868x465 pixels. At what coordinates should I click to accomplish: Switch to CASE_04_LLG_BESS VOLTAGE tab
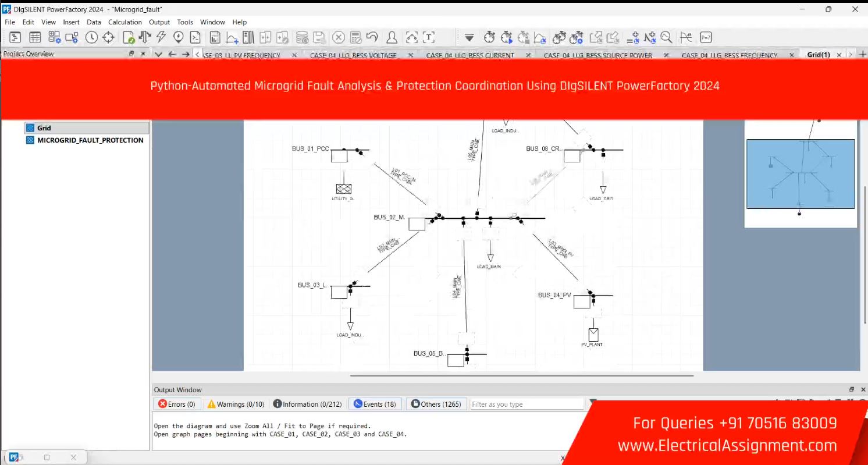click(353, 55)
